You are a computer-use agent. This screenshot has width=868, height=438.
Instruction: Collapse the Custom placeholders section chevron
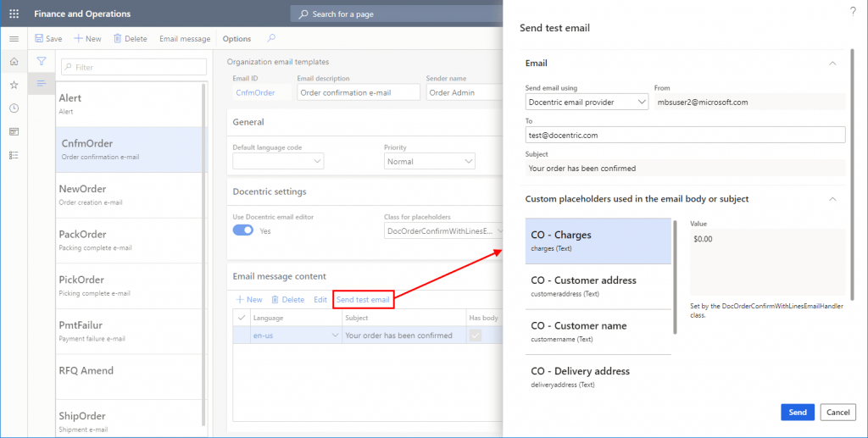(x=832, y=199)
